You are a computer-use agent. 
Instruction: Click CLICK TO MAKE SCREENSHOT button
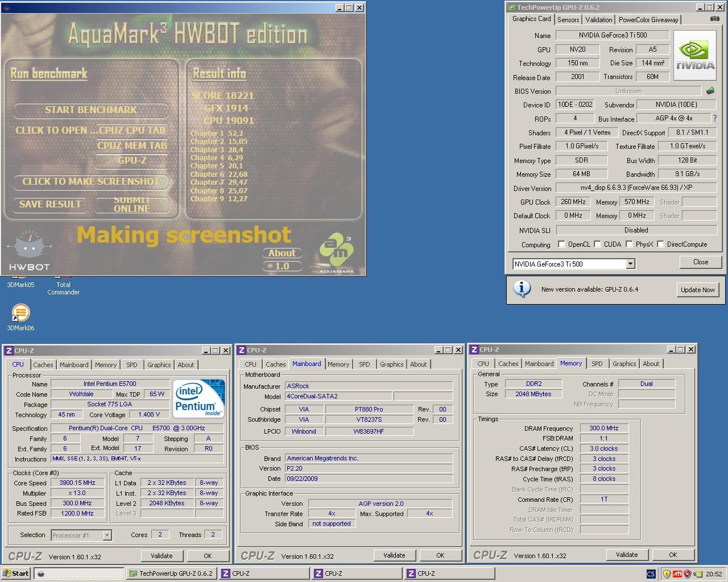tap(91, 182)
